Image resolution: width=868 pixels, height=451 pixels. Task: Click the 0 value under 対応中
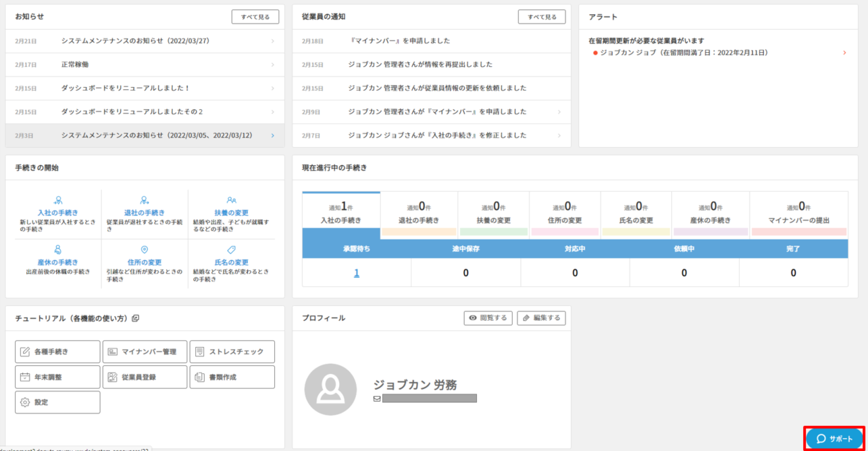(x=575, y=273)
